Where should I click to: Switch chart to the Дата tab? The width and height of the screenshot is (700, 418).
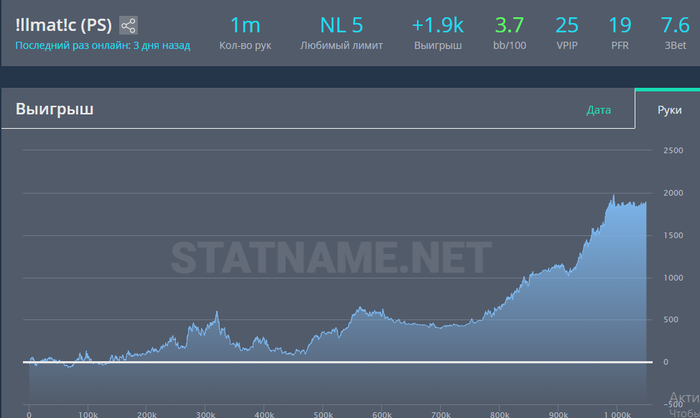(x=598, y=110)
